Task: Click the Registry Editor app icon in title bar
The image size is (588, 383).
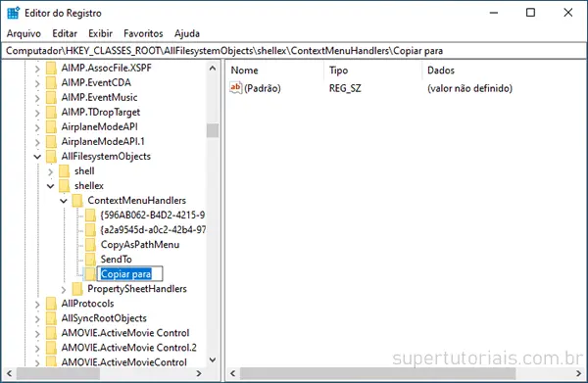Action: pos(13,13)
